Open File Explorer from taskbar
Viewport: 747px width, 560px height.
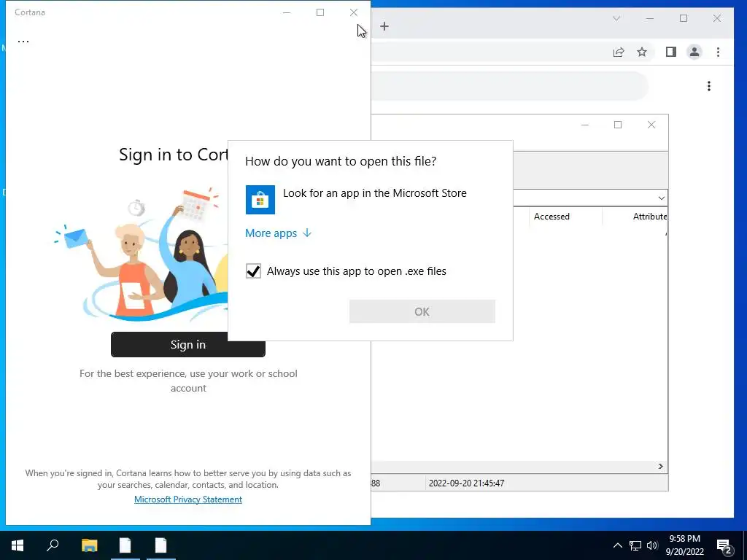pos(89,545)
